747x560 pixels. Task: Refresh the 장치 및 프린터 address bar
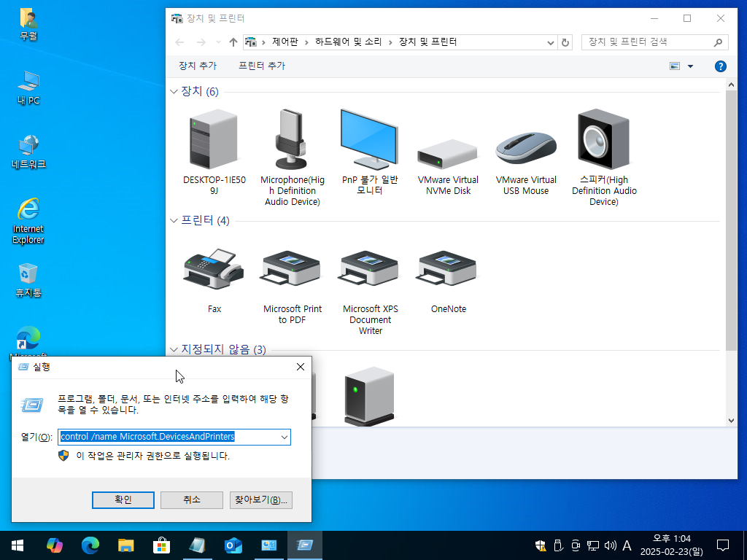click(x=565, y=42)
